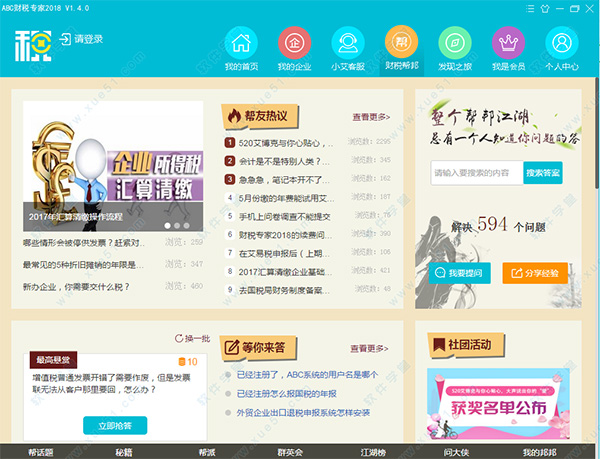Select second carousel dot
Image resolution: width=600 pixels, height=459 pixels.
[x=177, y=226]
